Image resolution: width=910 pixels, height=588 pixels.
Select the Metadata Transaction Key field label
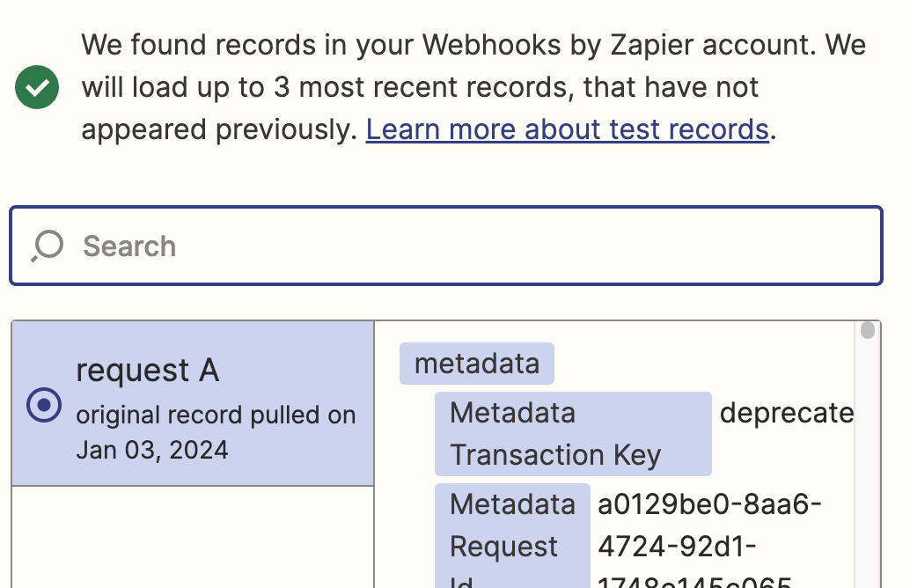pyautogui.click(x=573, y=434)
